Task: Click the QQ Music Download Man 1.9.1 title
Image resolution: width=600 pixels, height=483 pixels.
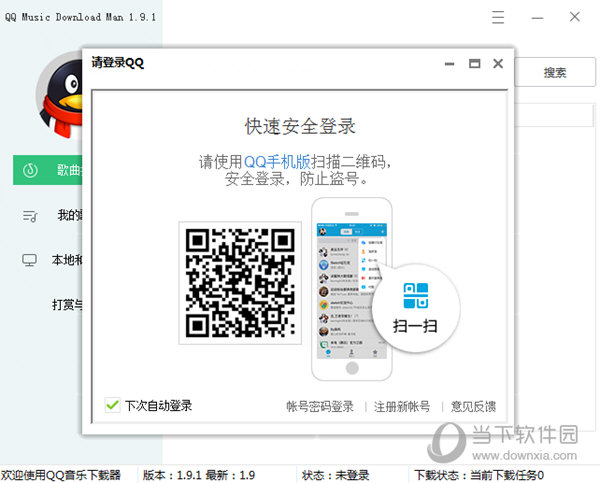Action: [80, 17]
